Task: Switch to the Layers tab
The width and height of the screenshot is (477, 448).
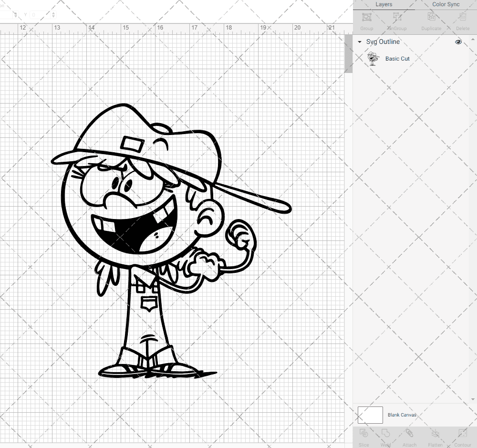Action: click(384, 4)
